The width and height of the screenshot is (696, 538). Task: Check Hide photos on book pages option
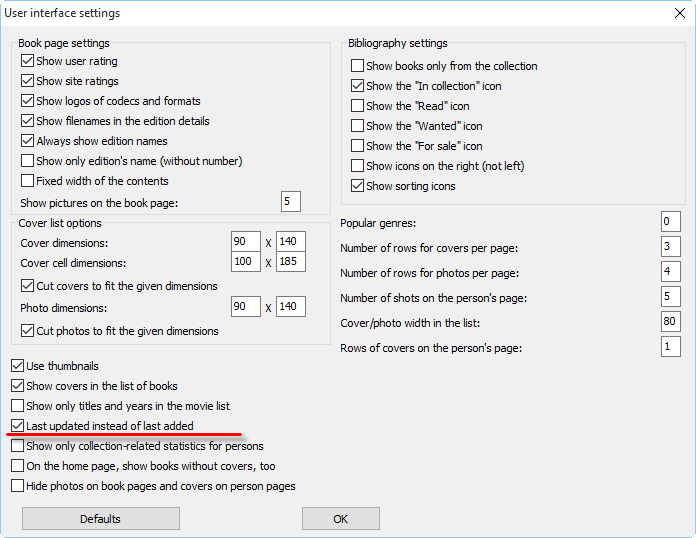[17, 486]
